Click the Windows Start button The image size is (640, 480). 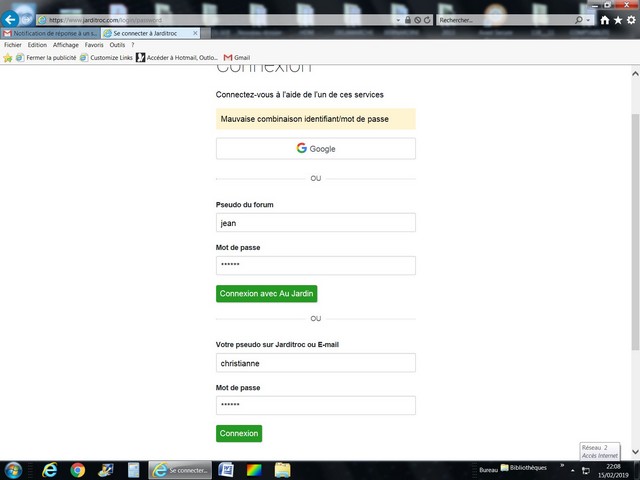tap(14, 470)
